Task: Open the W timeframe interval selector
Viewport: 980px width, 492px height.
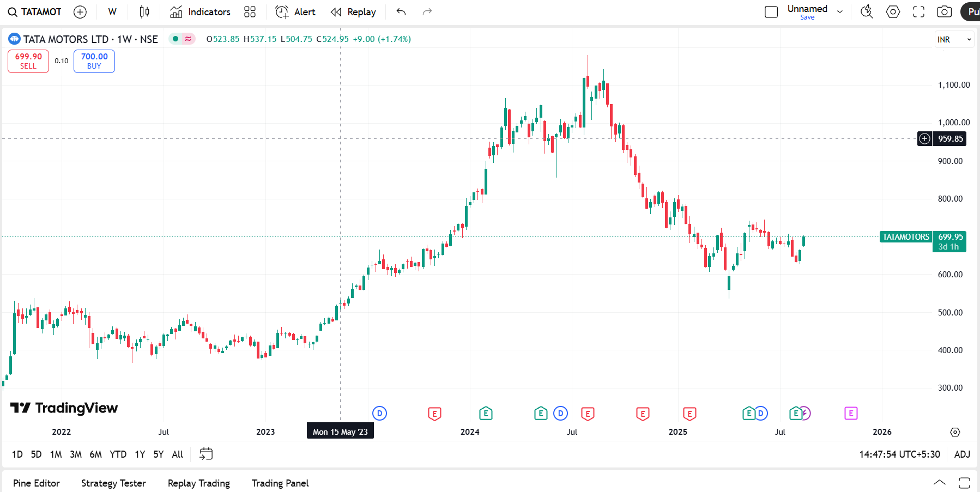Action: coord(112,12)
